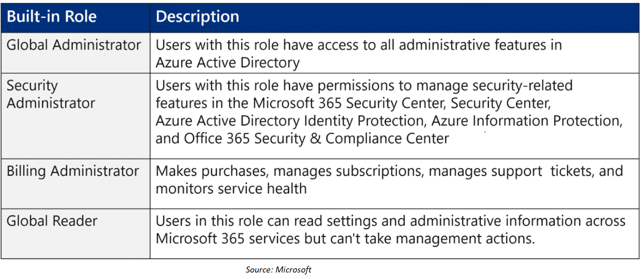Select the Security Administrator role cell

click(x=51, y=94)
